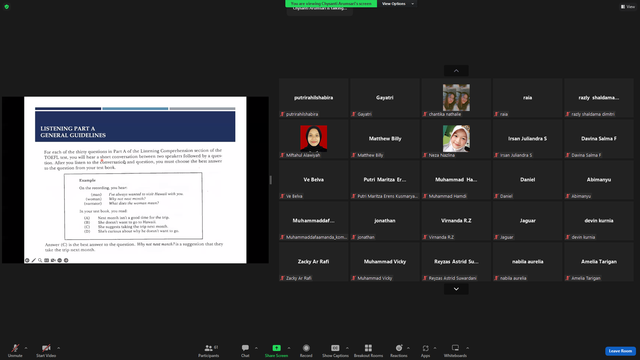Select the Amelia Tarigan participant tile
640x360 pixels.
pyautogui.click(x=599, y=262)
